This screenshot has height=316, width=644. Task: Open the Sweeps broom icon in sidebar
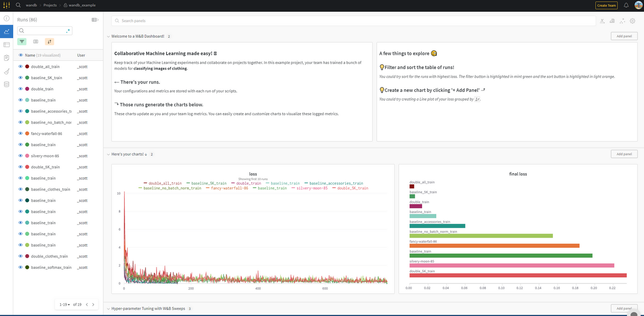point(7,71)
